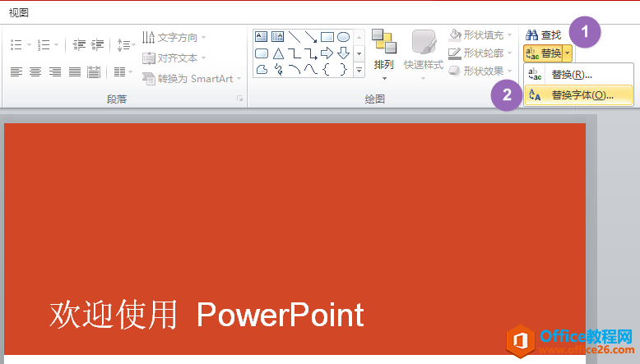This screenshot has height=364, width=640.
Task: Select the left brace shape
Action: [x=326, y=70]
